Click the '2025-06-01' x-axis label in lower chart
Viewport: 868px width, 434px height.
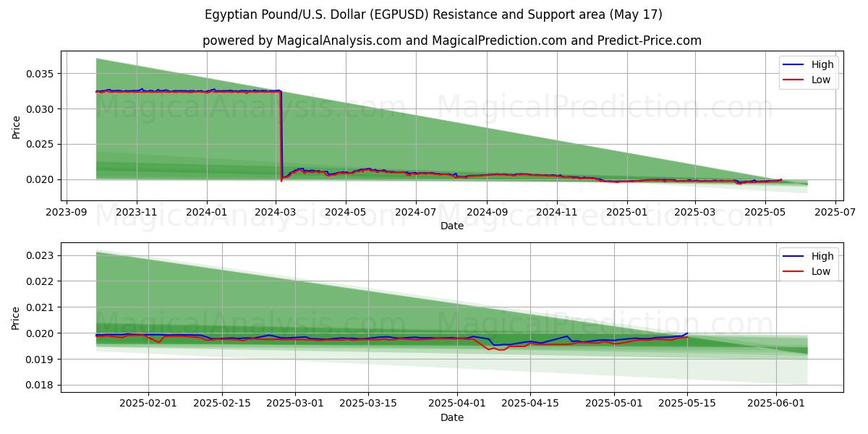pos(776,404)
